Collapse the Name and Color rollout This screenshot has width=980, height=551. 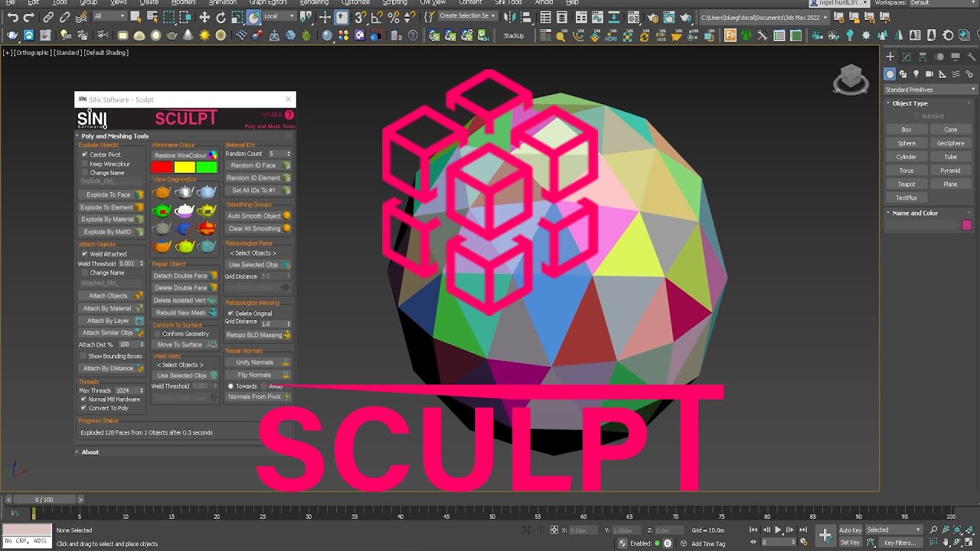click(x=915, y=214)
